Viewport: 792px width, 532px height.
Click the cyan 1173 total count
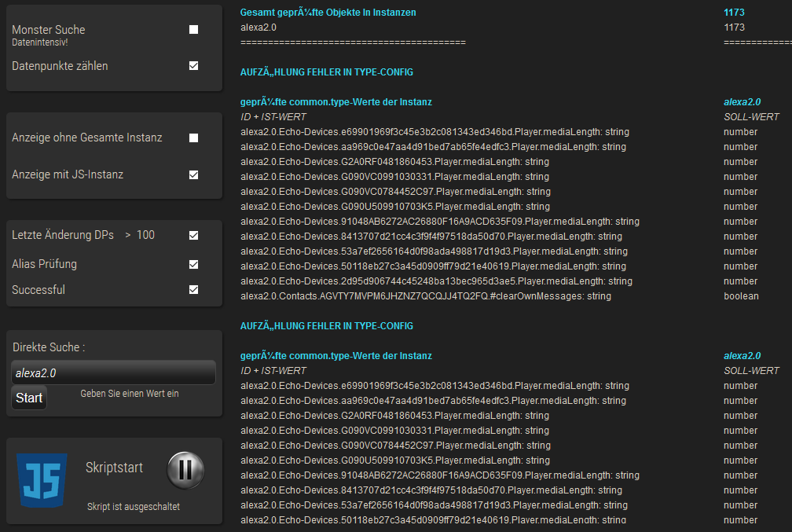734,13
